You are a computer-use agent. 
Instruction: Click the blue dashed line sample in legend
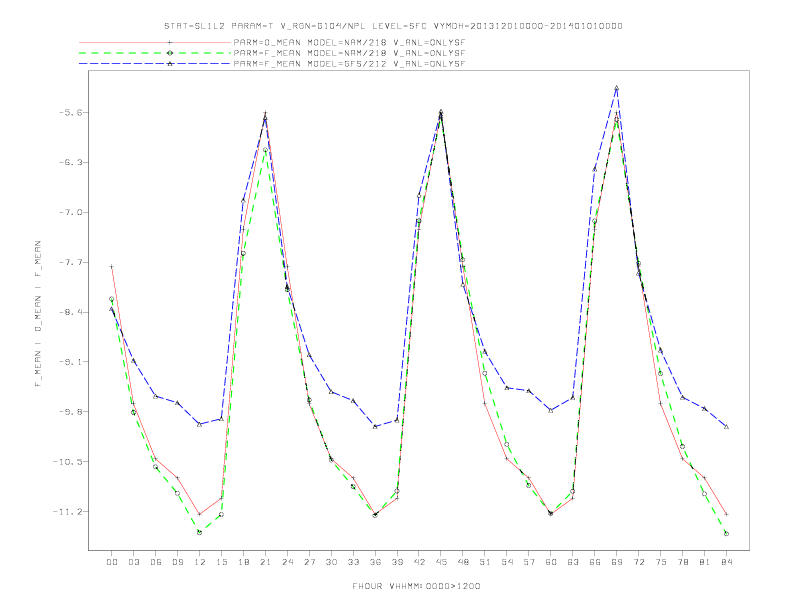tap(155, 63)
